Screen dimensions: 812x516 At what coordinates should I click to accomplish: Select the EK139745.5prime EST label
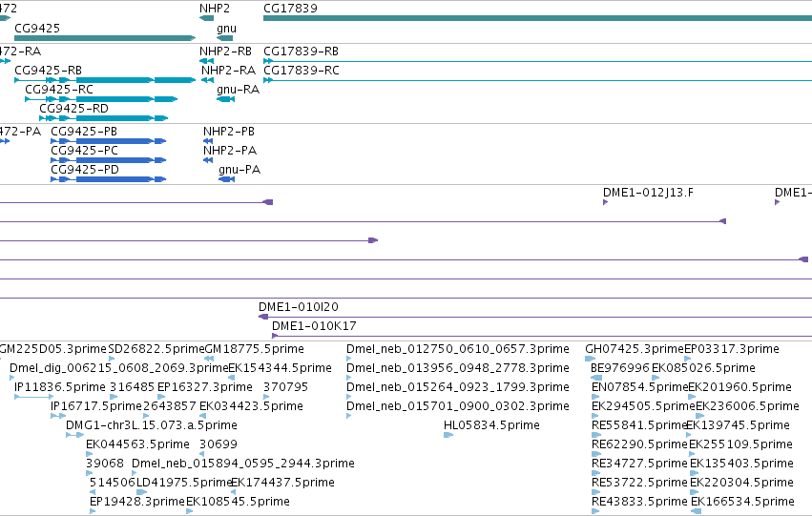[738, 425]
